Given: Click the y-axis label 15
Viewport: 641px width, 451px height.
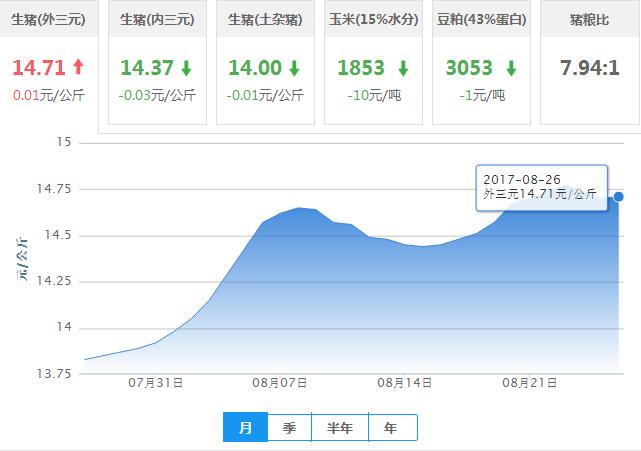Looking at the screenshot, I should click(x=64, y=142).
